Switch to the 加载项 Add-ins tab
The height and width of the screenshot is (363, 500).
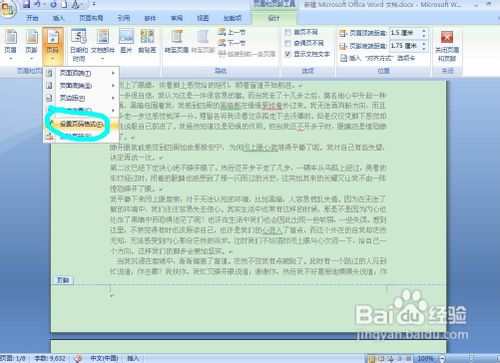pos(232,18)
